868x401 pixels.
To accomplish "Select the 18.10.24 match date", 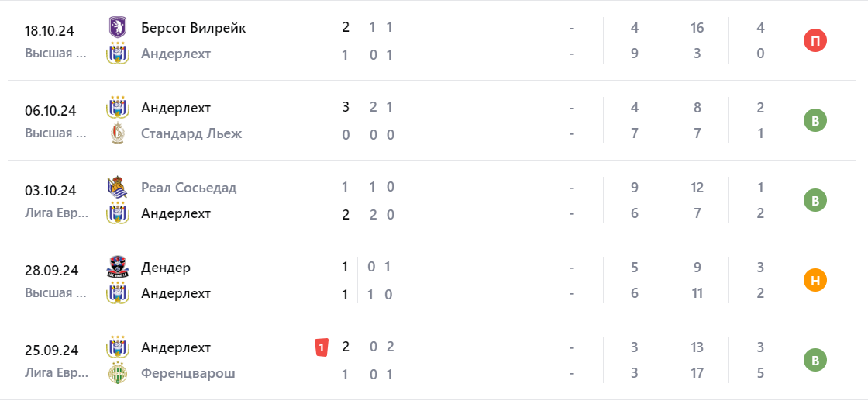I will tap(50, 31).
